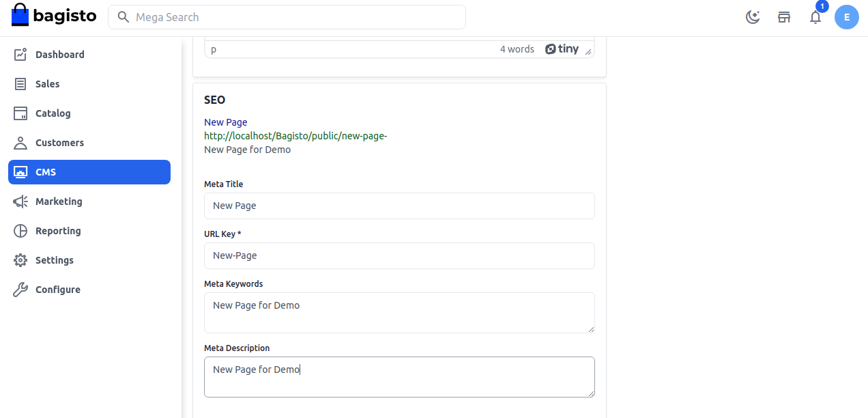Click the Bagisto logo
The image size is (868, 418).
(54, 15)
